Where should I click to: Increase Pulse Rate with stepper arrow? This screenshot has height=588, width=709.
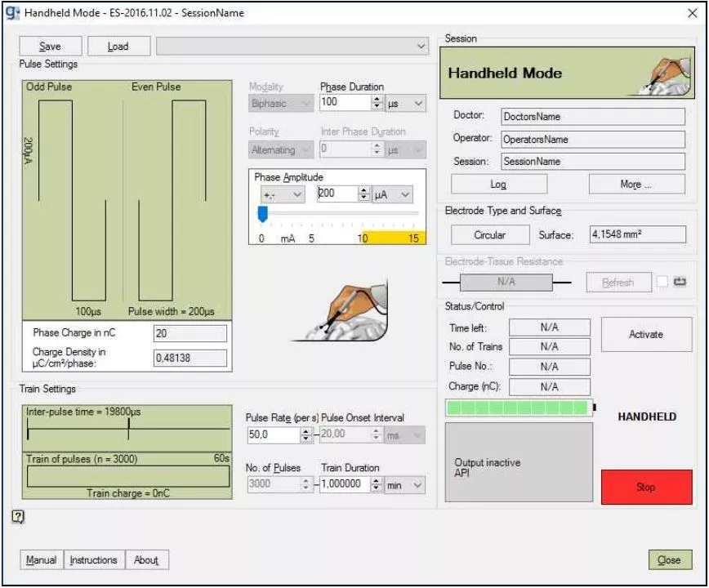coord(306,432)
